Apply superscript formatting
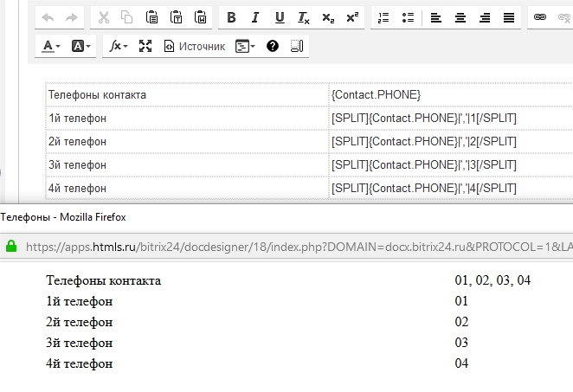The height and width of the screenshot is (392, 573). pos(352,17)
